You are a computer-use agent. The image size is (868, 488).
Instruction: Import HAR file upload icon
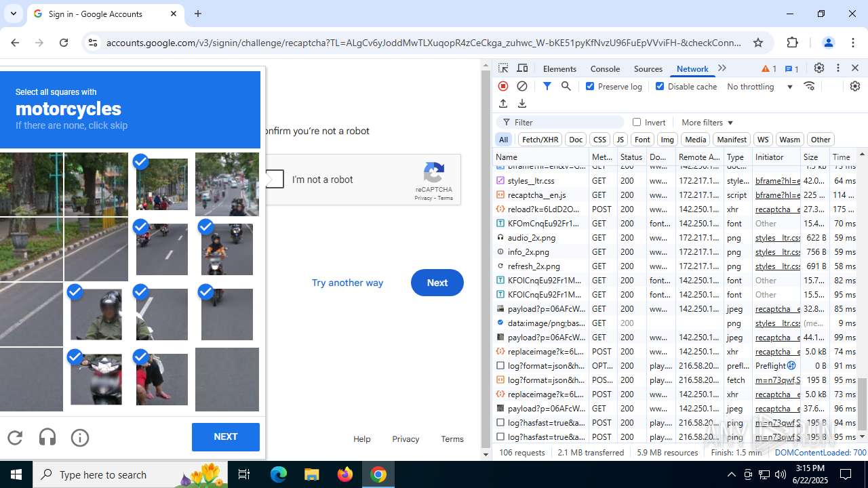(x=503, y=104)
